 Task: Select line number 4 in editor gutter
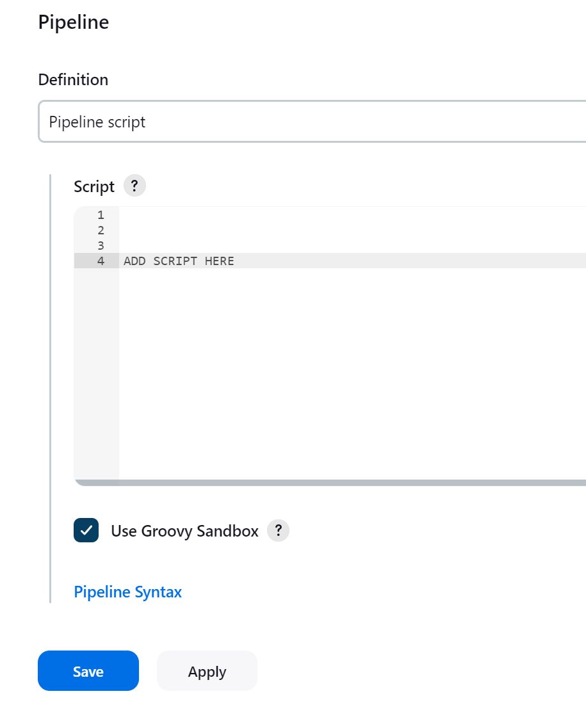(x=101, y=261)
